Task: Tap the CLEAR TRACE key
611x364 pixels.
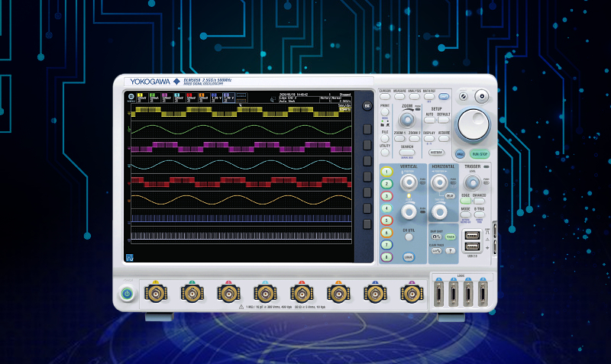Action: (x=436, y=251)
